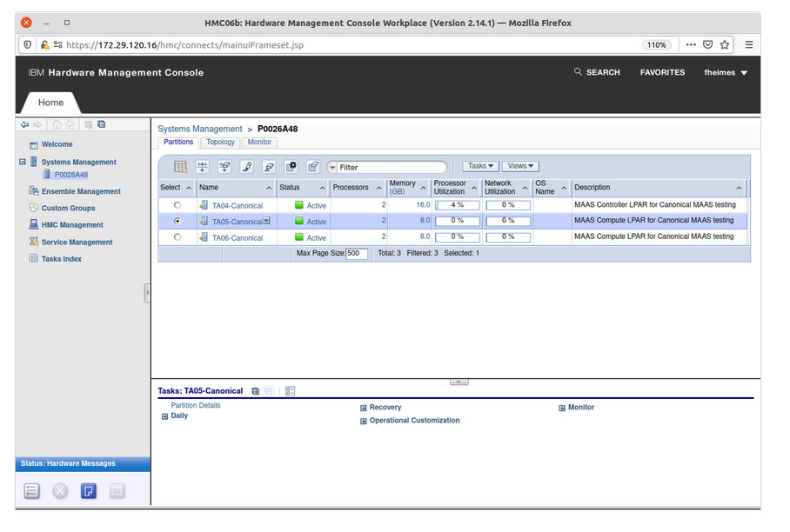
Task: Click the first table toolbar icon
Action: click(180, 167)
